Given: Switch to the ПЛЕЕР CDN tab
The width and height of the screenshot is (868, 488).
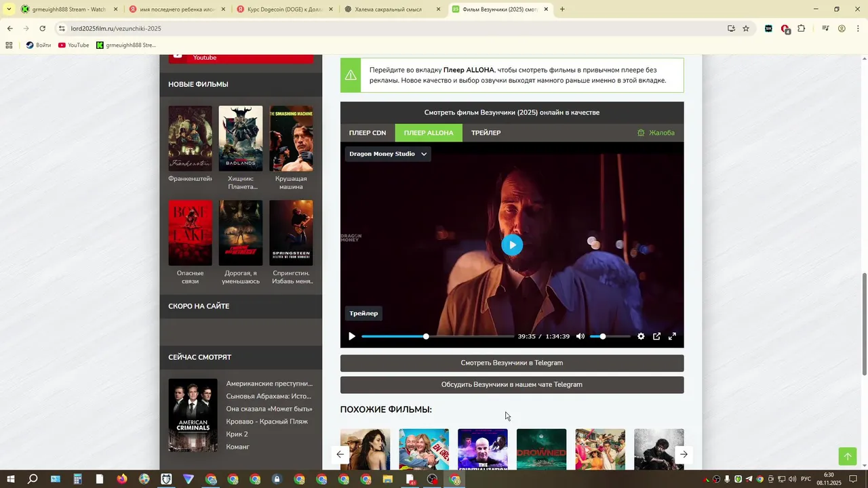Looking at the screenshot, I should pos(368,133).
